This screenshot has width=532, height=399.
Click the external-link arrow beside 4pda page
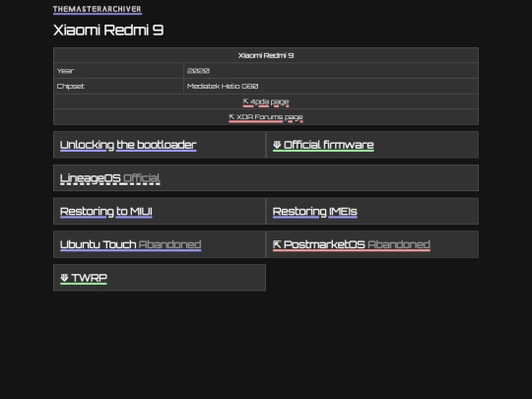(245, 101)
